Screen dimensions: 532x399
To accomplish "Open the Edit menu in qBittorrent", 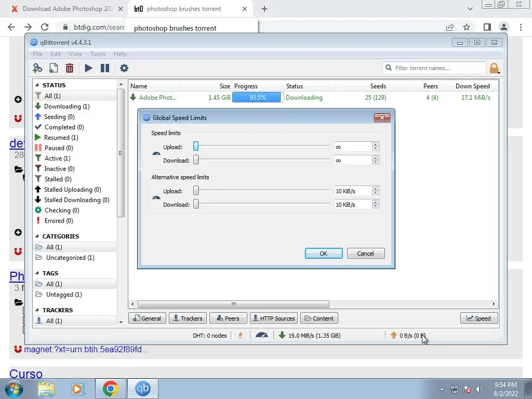I will tap(55, 54).
